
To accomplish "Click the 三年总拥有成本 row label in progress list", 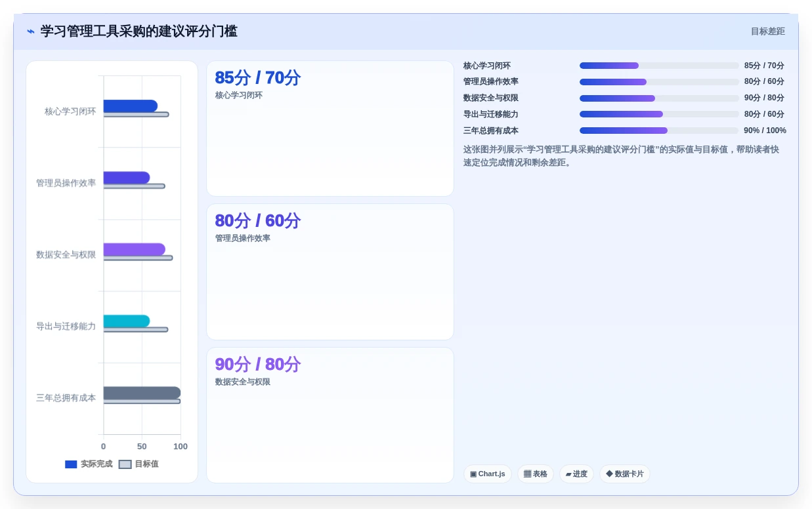I will click(491, 131).
